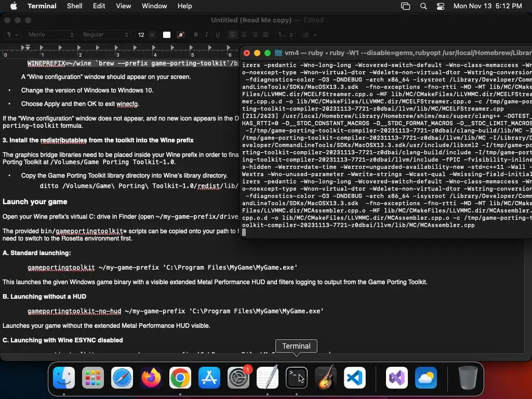The width and height of the screenshot is (532, 399).
Task: Open the View menu
Action: 123,6
